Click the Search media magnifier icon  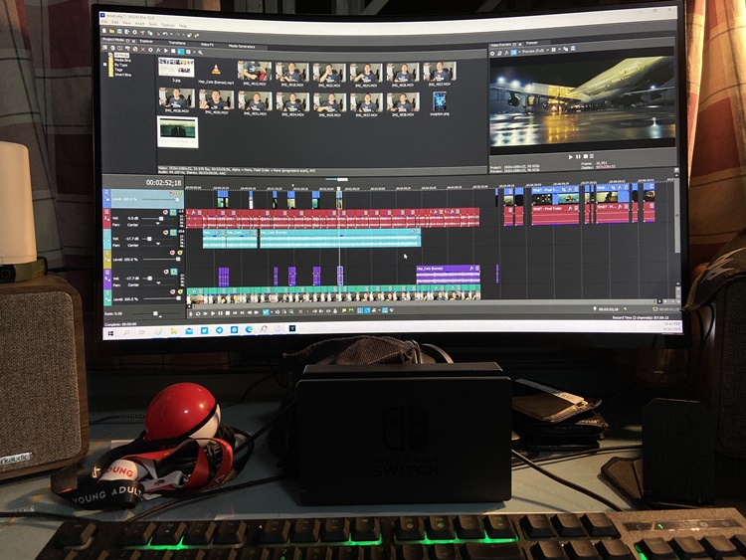point(200,53)
